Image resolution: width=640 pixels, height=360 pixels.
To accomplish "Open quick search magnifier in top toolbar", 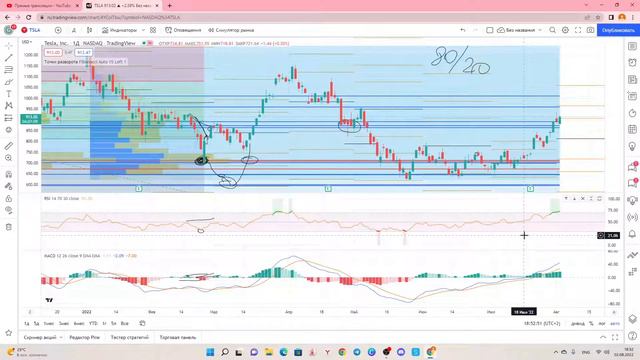I will [x=552, y=30].
